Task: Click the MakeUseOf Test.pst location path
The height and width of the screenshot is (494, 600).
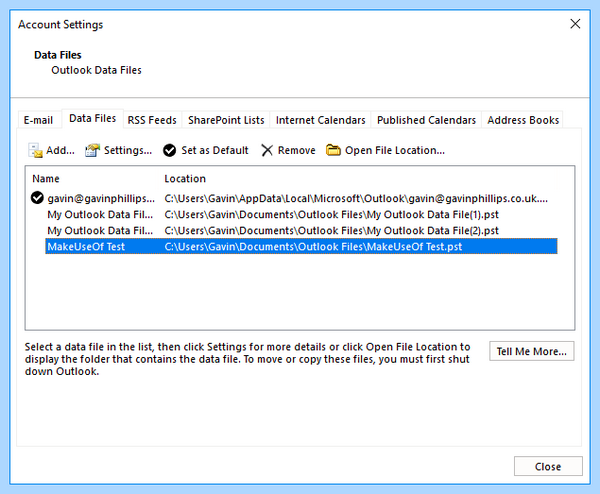Action: (x=313, y=246)
